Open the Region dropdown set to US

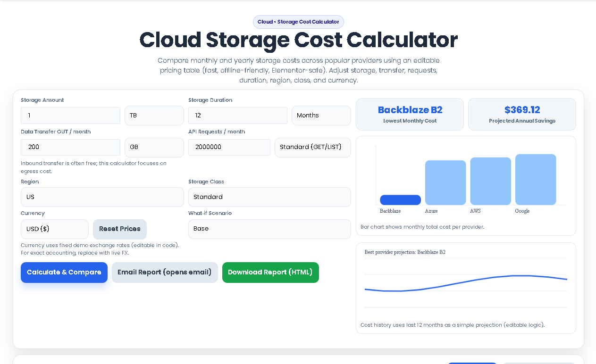[102, 197]
